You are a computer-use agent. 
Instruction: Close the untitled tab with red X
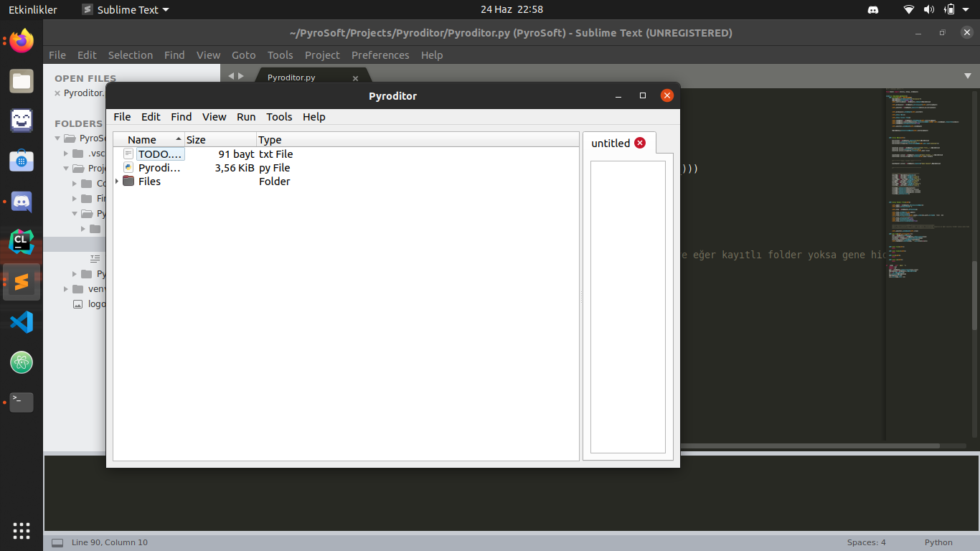[640, 143]
